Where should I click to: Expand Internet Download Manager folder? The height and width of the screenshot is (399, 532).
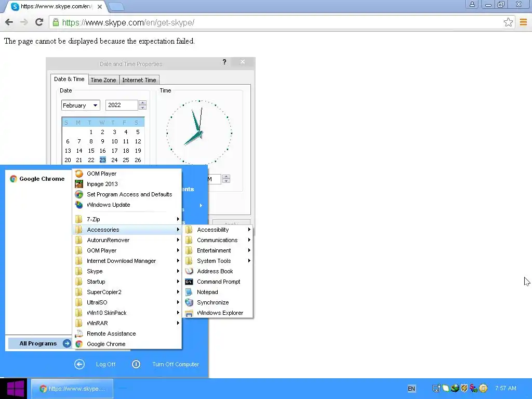(x=127, y=261)
